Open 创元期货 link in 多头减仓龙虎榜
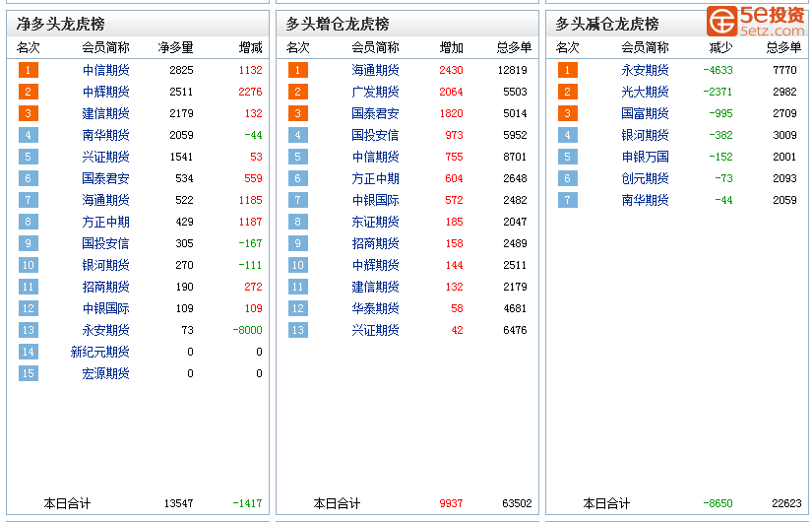This screenshot has height=522, width=812. pos(646,178)
